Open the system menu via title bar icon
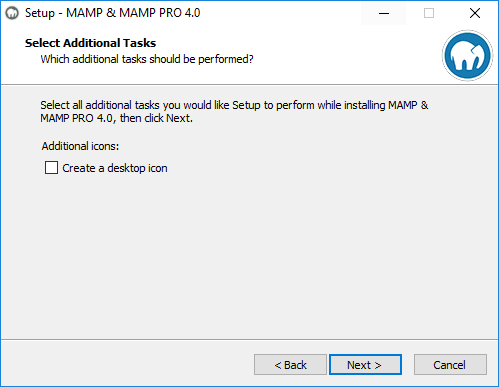This screenshot has height=387, width=499. pos(12,13)
